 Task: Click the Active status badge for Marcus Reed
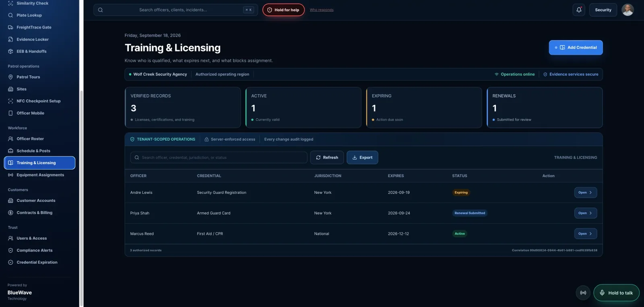tap(460, 234)
